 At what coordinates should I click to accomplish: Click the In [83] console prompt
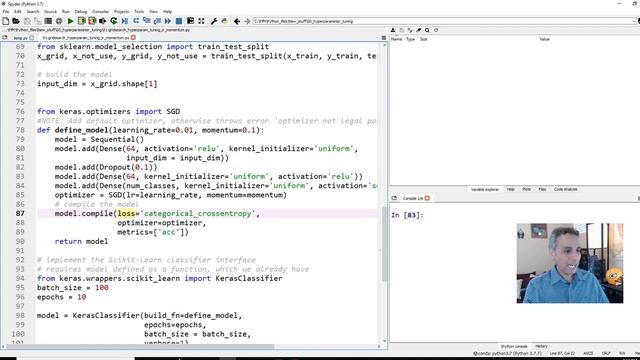407,215
